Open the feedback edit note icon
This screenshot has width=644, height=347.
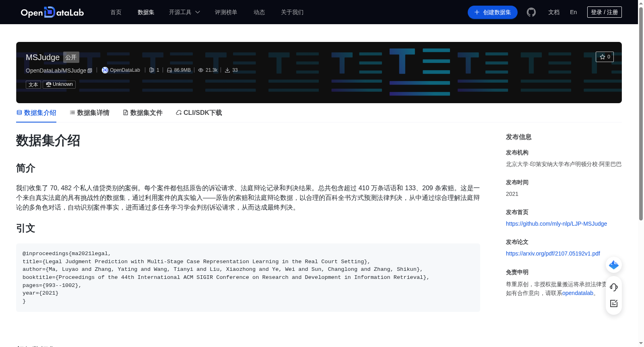click(x=614, y=303)
